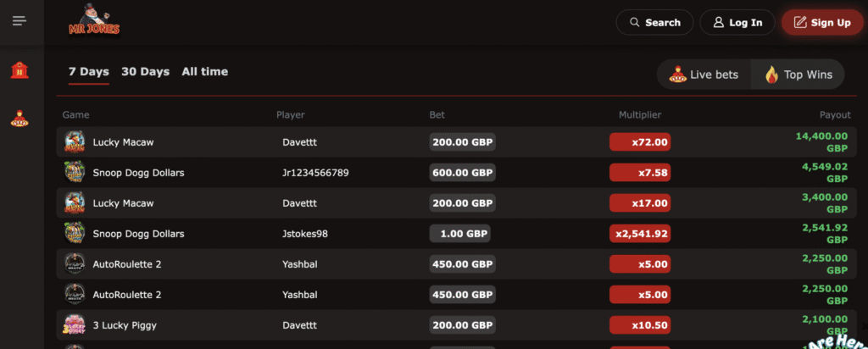Click the 3 Lucky Piggy game icon
This screenshot has height=349, width=868.
[75, 325]
